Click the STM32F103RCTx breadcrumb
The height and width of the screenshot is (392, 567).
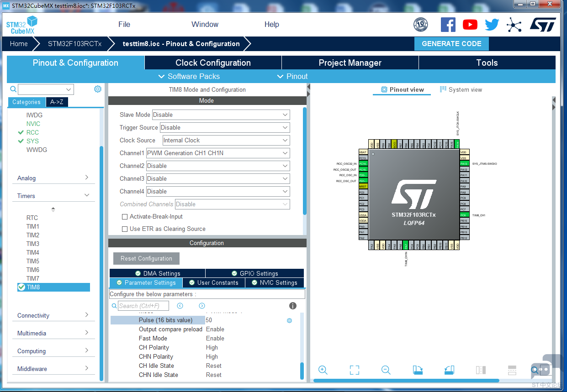click(74, 44)
